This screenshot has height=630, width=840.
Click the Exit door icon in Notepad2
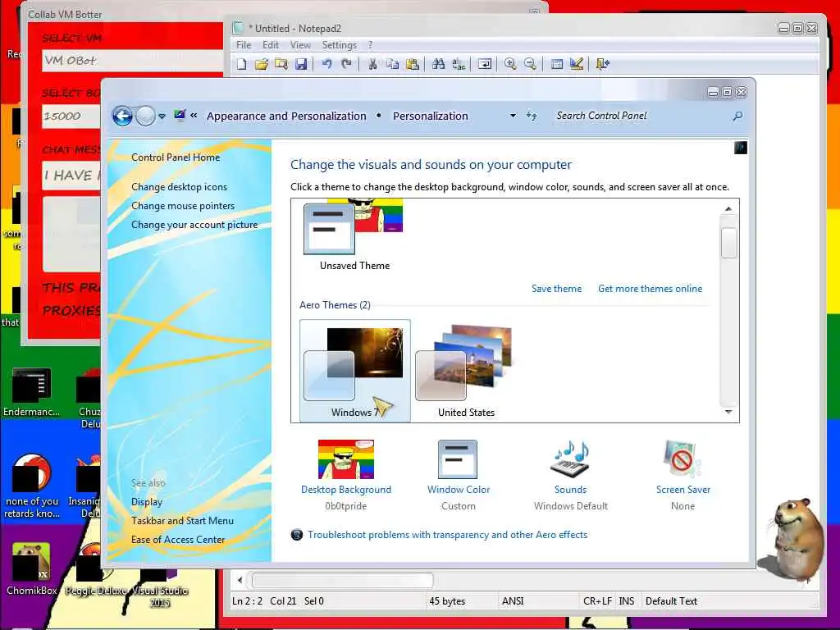(603, 64)
